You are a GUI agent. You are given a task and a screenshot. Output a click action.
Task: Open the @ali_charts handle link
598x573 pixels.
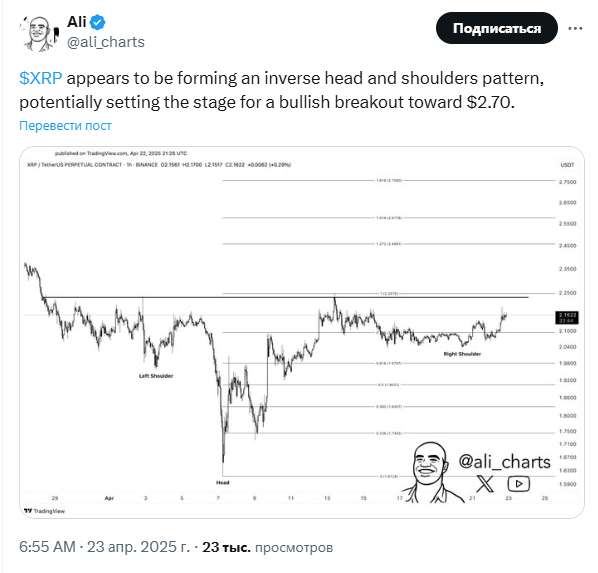(x=106, y=42)
